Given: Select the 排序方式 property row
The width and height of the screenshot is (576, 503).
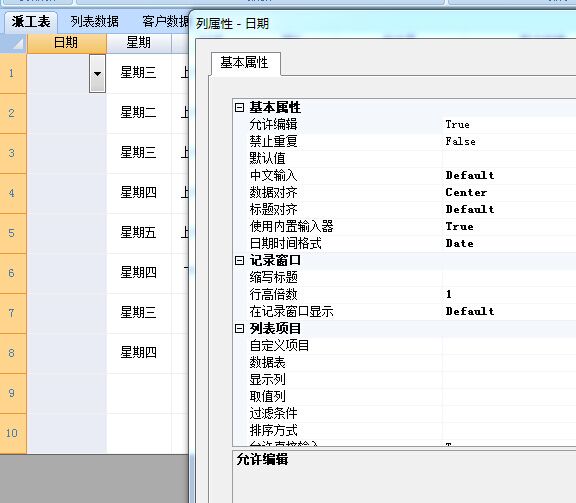Looking at the screenshot, I should pos(411,430).
